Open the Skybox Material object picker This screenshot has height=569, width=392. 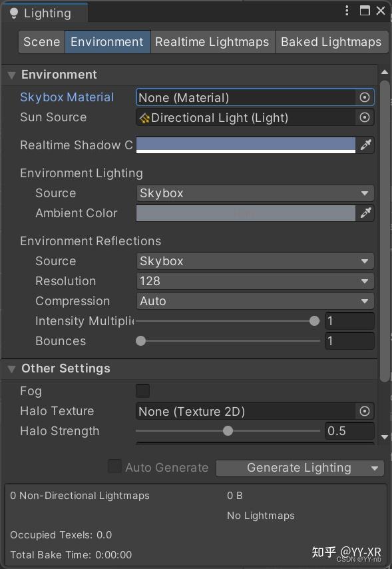click(365, 97)
